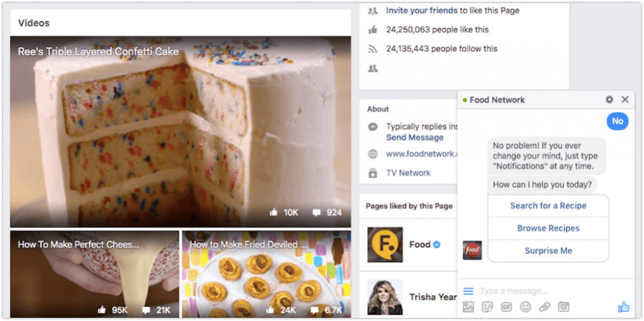The height and width of the screenshot is (321, 644).
Task: Click thumbs-up icon beside people like this
Action: (373, 30)
